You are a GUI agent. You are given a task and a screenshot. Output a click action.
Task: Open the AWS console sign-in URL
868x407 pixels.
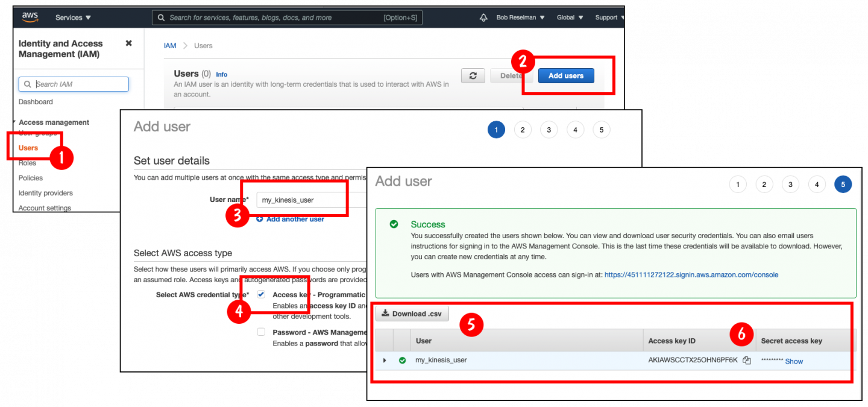coord(691,275)
